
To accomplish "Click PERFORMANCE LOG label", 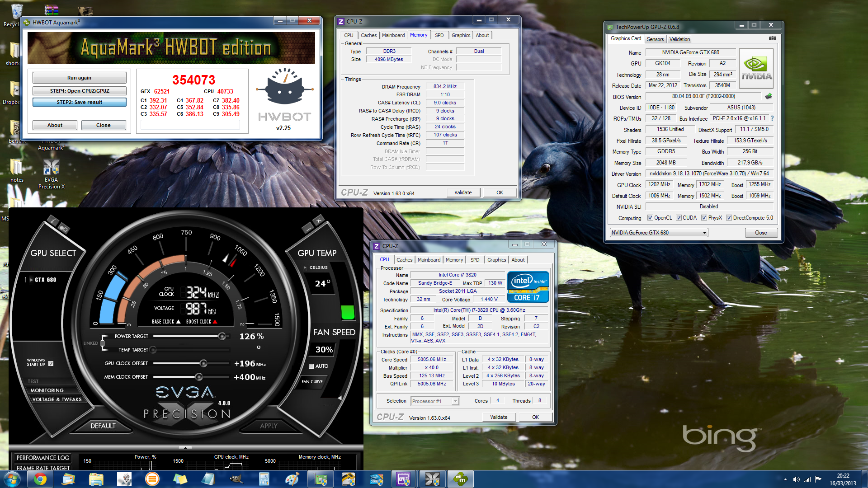I will pyautogui.click(x=43, y=458).
